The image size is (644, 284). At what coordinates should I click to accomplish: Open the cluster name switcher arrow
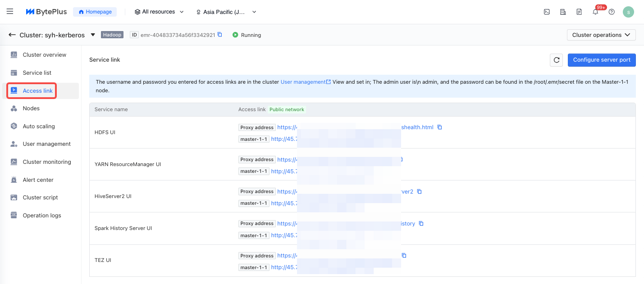coord(93,35)
